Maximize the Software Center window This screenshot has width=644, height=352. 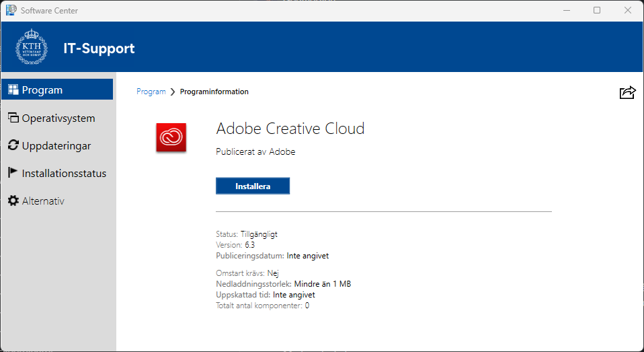point(597,10)
